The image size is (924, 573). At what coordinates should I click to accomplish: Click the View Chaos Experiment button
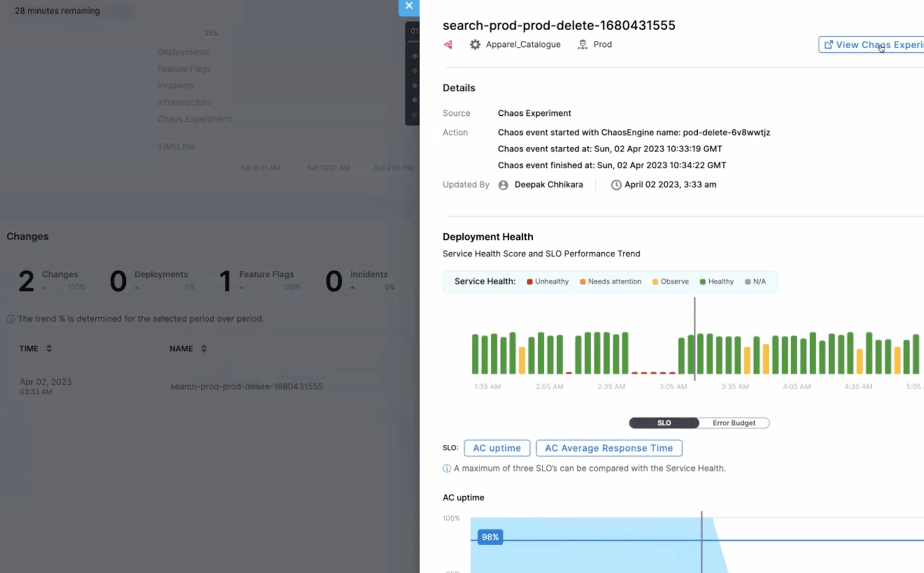click(x=876, y=45)
